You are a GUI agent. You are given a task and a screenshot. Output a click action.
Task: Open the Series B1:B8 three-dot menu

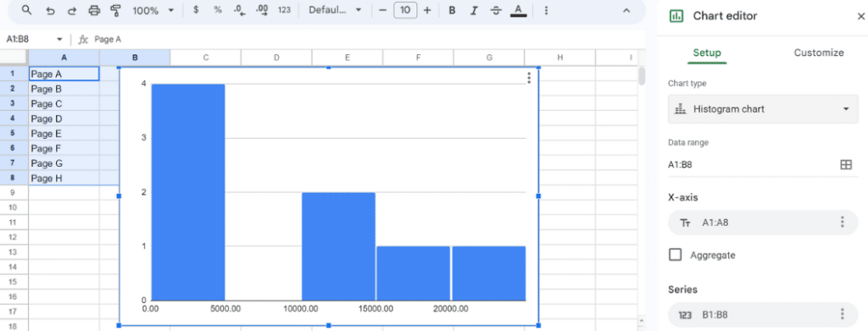(x=842, y=314)
